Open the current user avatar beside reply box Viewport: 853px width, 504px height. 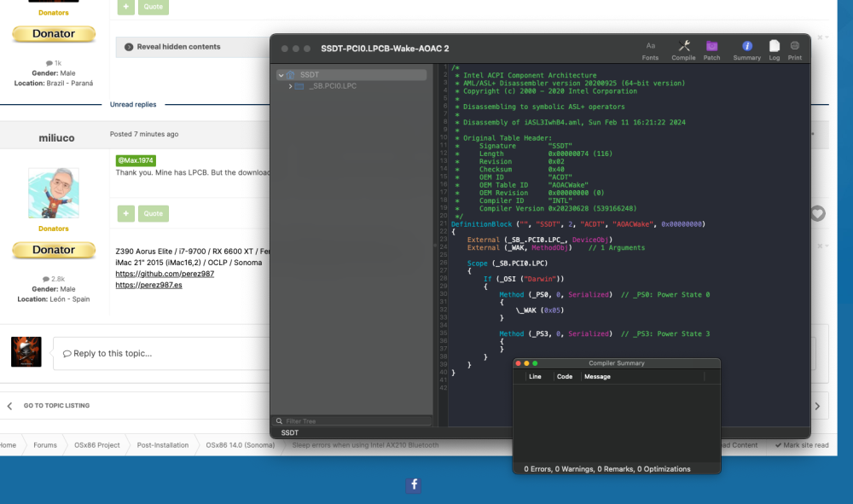pos(26,351)
